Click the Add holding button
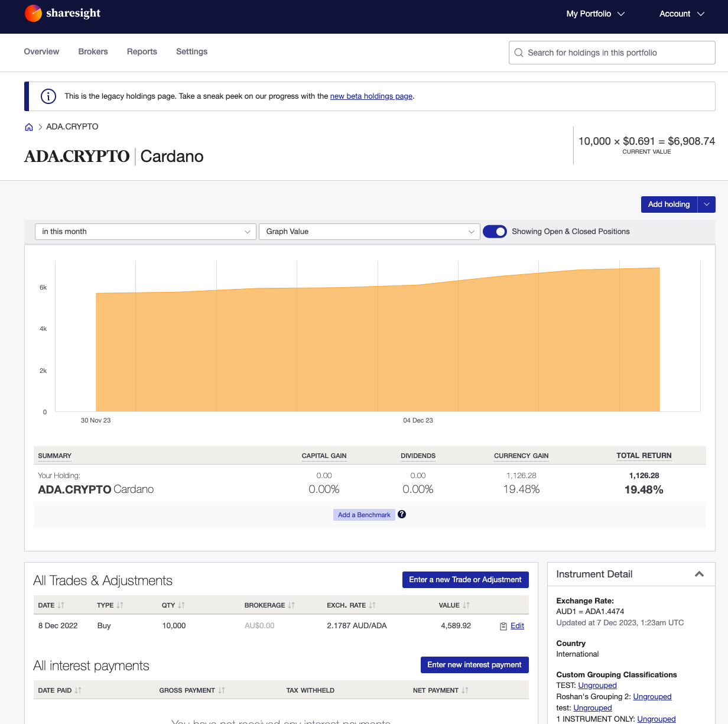 [669, 204]
